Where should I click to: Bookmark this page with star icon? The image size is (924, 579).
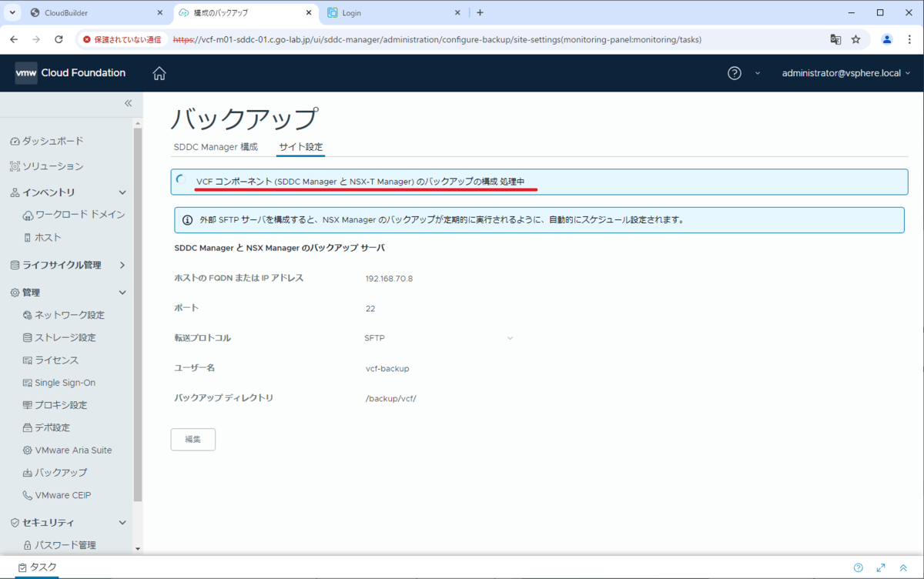coord(855,39)
